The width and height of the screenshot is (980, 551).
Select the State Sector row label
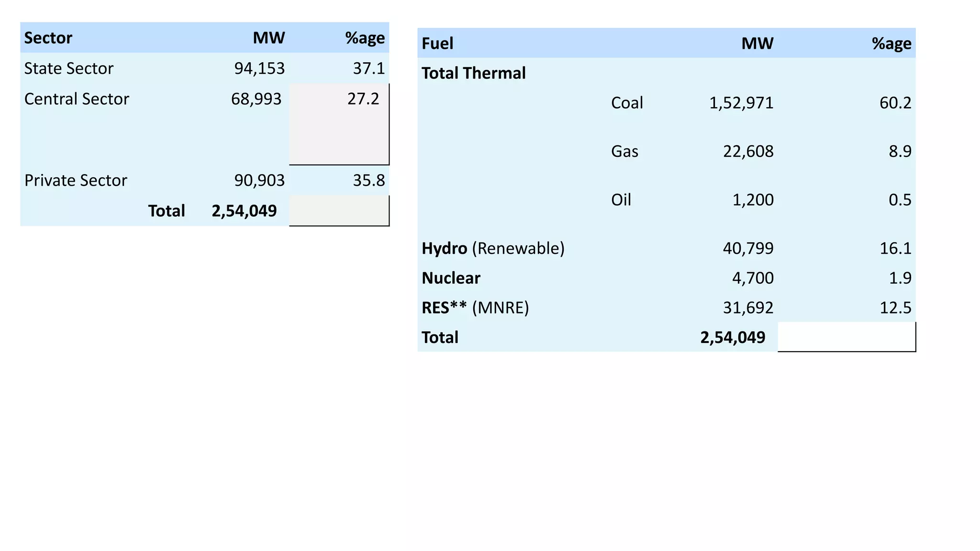(x=68, y=68)
